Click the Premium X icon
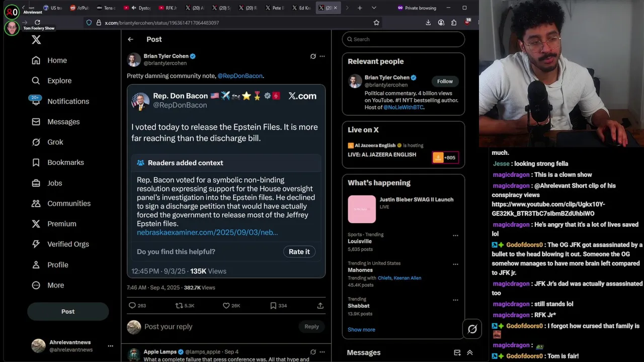The width and height of the screenshot is (644, 362). click(x=36, y=224)
